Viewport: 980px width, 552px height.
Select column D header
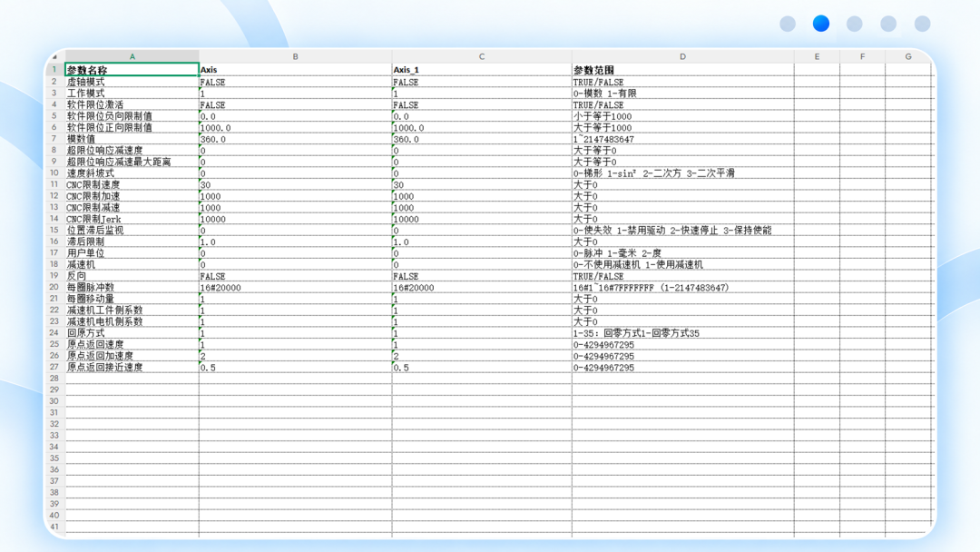point(682,56)
